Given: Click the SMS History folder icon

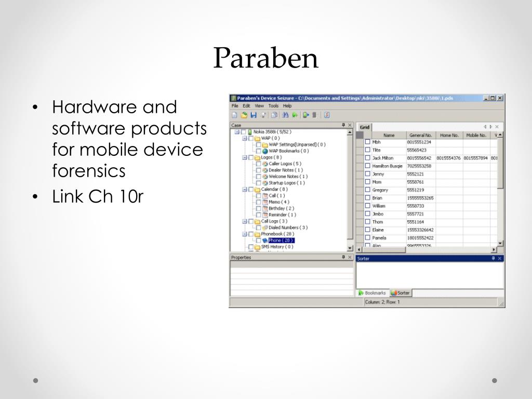Looking at the screenshot, I should [x=258, y=247].
